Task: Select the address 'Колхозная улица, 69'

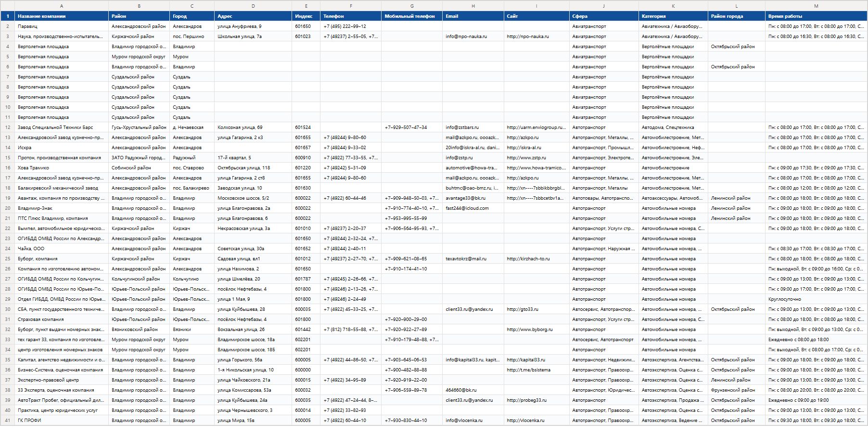Action: pyautogui.click(x=253, y=128)
